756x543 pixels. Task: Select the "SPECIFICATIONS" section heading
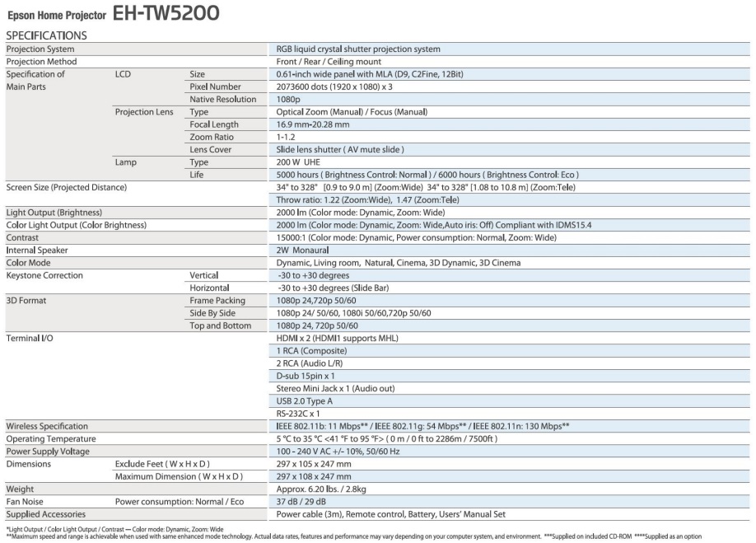pyautogui.click(x=46, y=35)
